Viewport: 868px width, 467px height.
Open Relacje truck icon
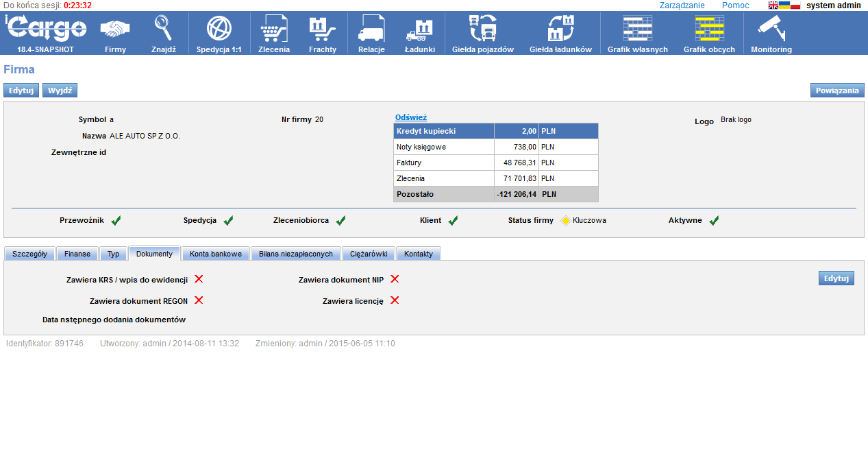tap(371, 29)
